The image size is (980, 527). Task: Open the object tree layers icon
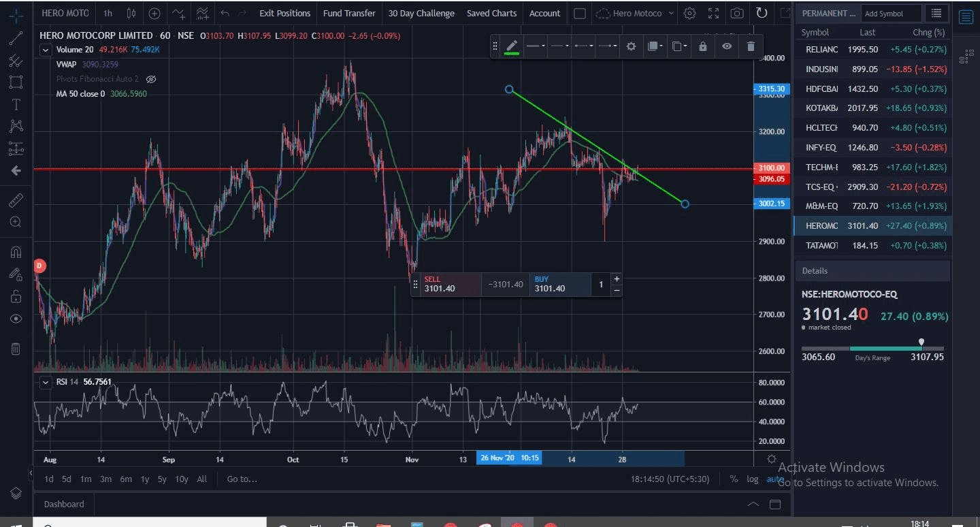click(x=16, y=494)
